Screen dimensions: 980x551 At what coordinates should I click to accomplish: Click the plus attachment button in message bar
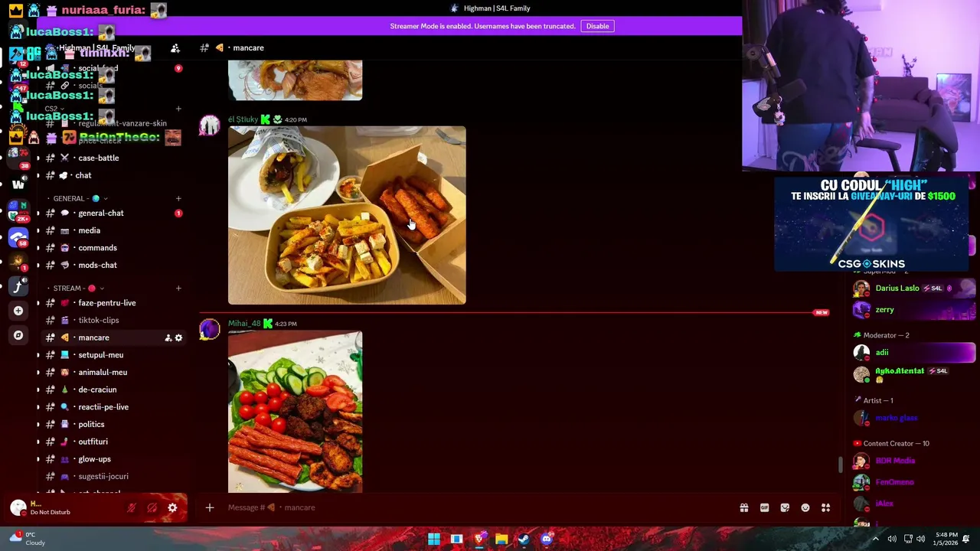click(x=209, y=507)
